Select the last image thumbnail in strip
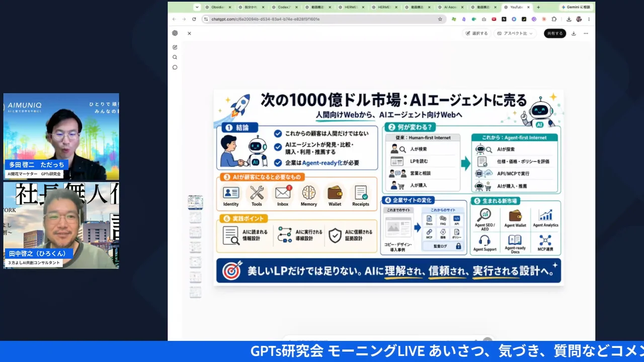Viewport: 644px width, 362px height. (195, 292)
